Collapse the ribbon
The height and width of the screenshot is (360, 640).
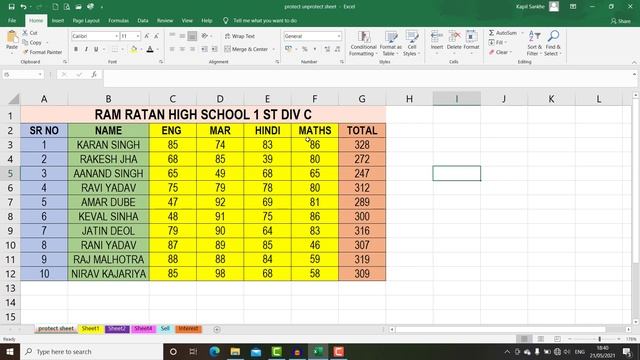point(634,62)
